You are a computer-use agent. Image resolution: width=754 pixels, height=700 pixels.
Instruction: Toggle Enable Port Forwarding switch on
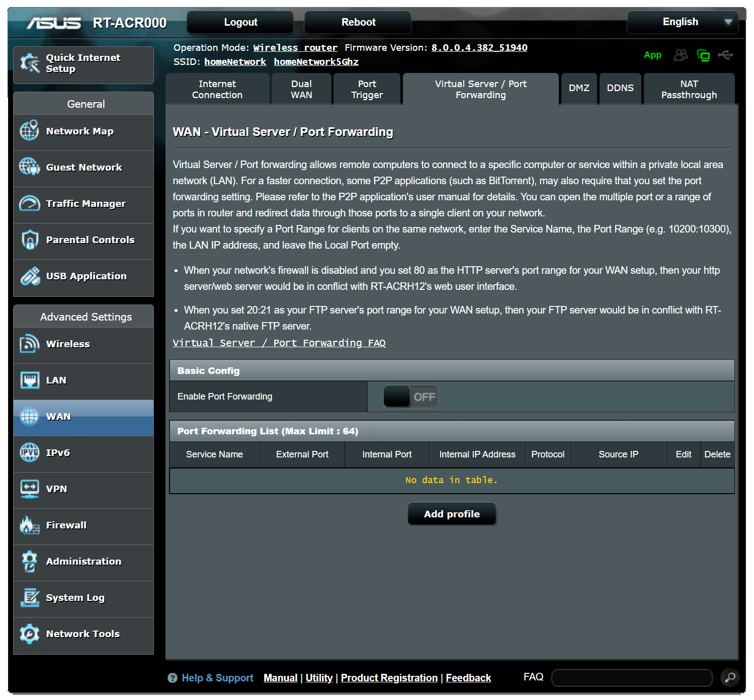coord(410,397)
